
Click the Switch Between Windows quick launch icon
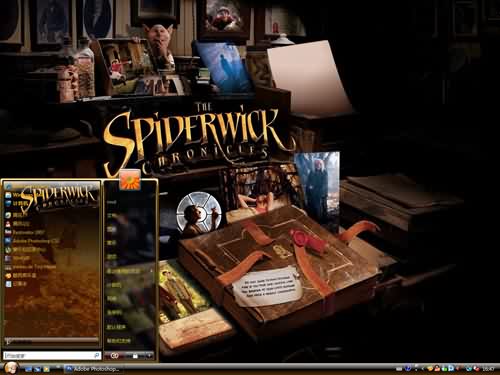[x=37, y=369]
